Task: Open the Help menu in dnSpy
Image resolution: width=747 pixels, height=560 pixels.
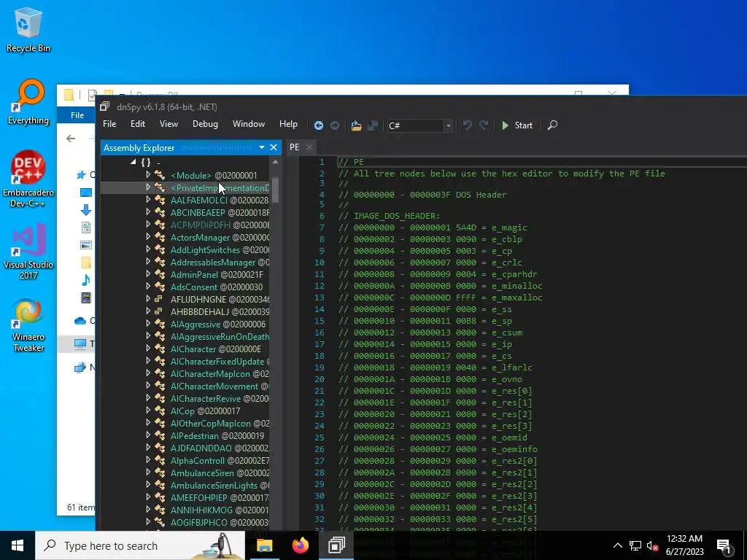Action: pyautogui.click(x=288, y=124)
